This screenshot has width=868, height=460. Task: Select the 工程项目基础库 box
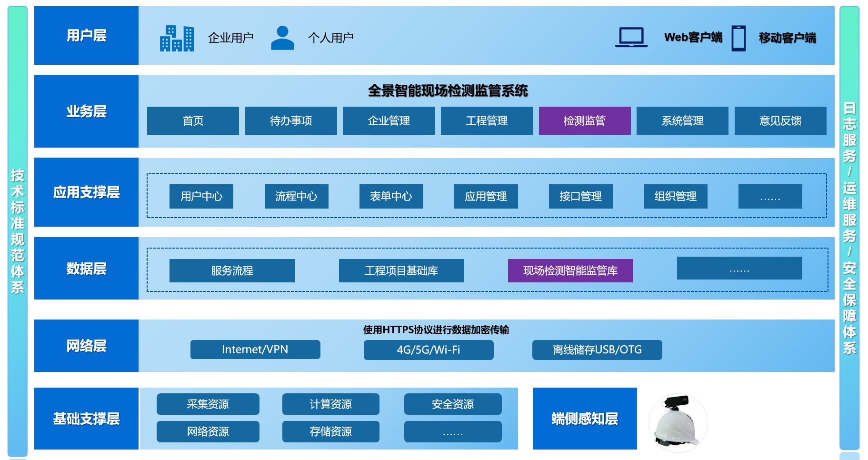pyautogui.click(x=401, y=270)
